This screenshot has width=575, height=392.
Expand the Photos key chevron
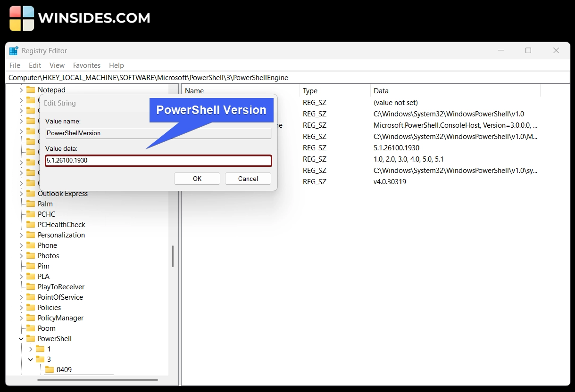tap(21, 256)
